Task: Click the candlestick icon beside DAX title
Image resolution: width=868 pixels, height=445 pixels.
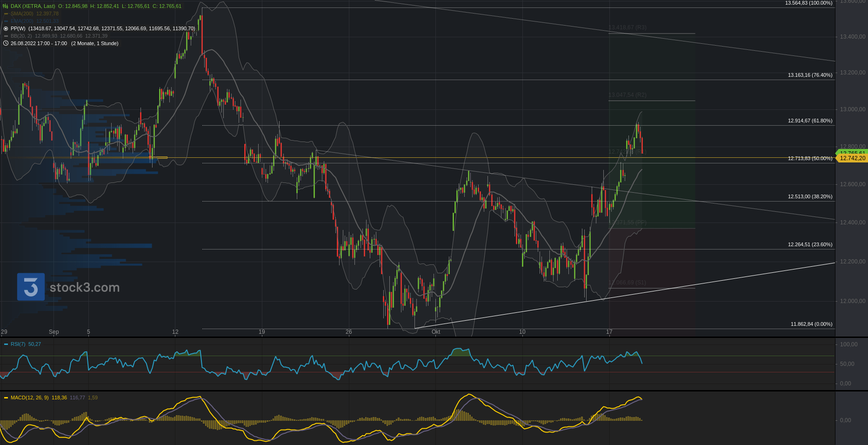Action: (6, 6)
